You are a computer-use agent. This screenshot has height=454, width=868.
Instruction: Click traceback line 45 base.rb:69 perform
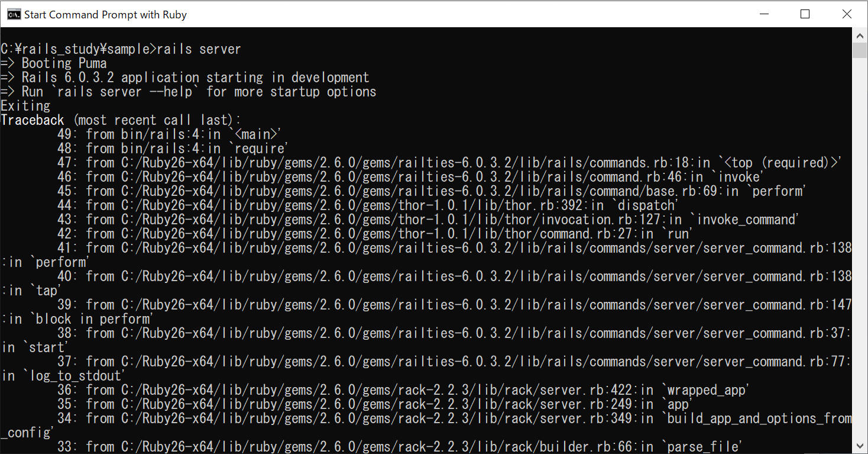coord(432,191)
